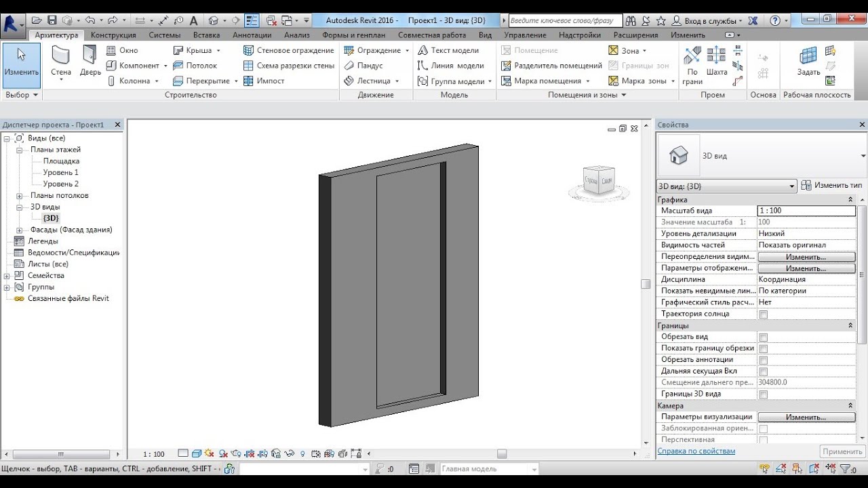Toggle Обрезать аннотации checkbox

pyautogui.click(x=763, y=361)
